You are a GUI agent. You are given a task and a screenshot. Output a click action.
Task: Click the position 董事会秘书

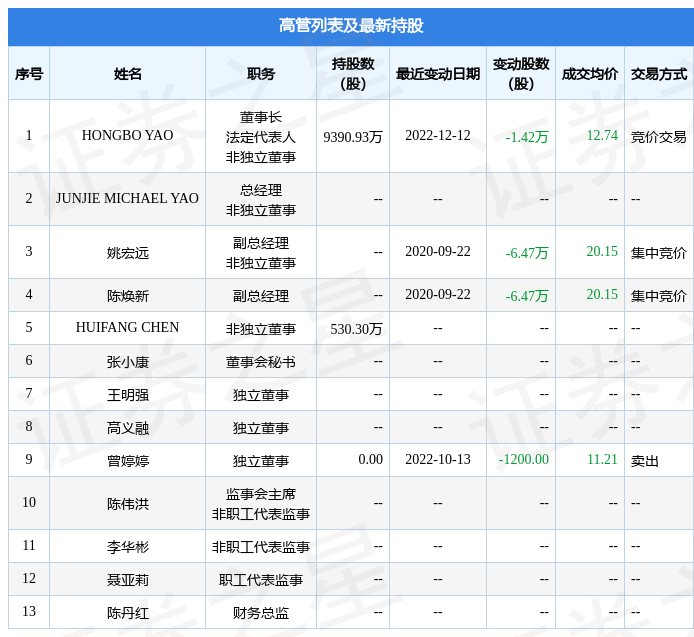click(261, 362)
